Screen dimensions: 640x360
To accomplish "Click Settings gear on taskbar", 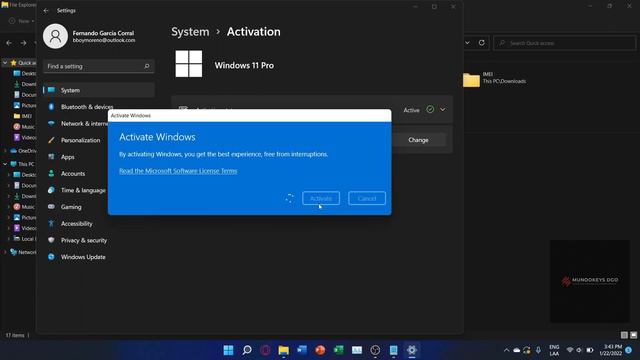I will (x=412, y=350).
